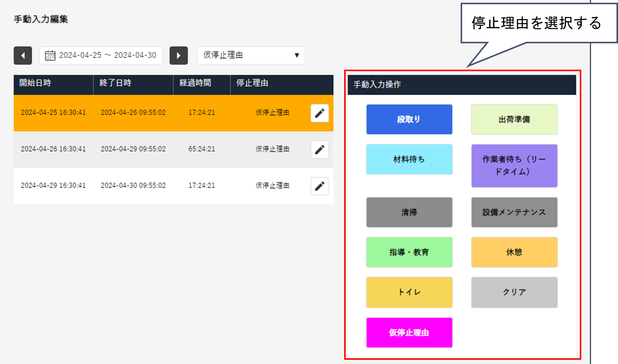Select magenta 仮停止理由 button

click(409, 333)
